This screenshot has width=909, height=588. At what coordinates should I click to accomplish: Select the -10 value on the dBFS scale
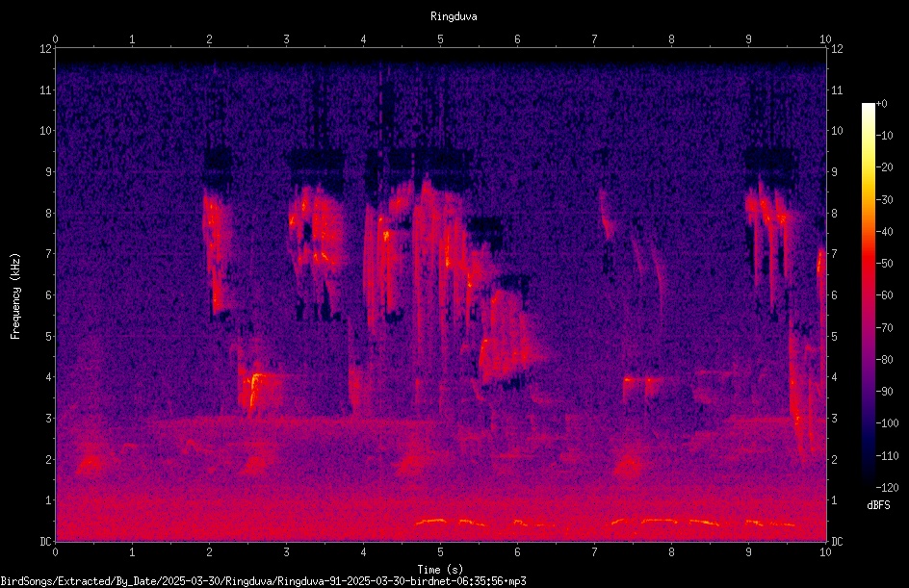click(884, 136)
